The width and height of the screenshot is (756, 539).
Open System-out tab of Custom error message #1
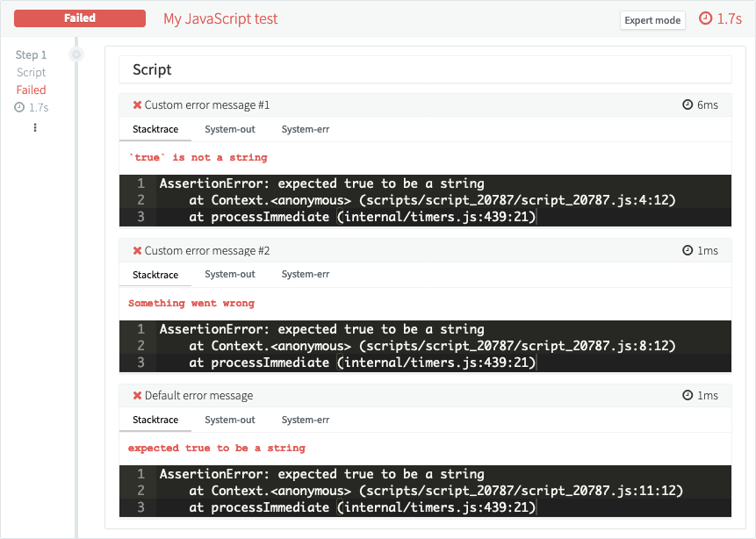(230, 129)
